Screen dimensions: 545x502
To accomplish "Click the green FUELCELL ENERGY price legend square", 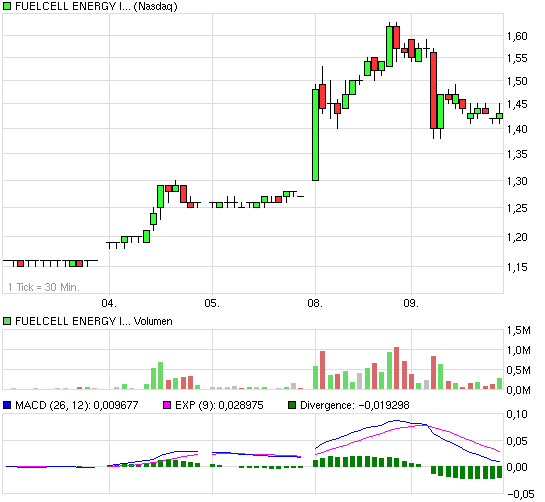I will click(x=7, y=6).
